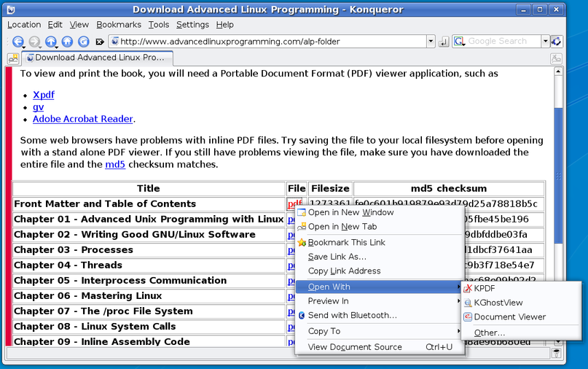
Task: Open the Edit menu
Action: tap(55, 25)
